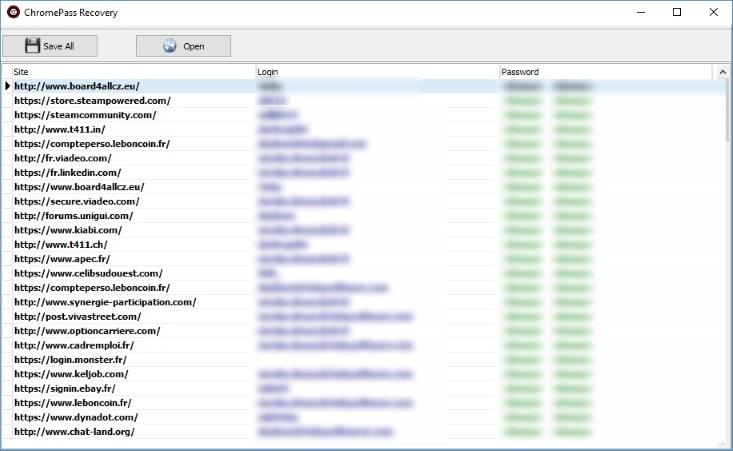Click the login cell for signin.ebay.fr
Viewport: 733px width, 451px height.
(x=377, y=388)
